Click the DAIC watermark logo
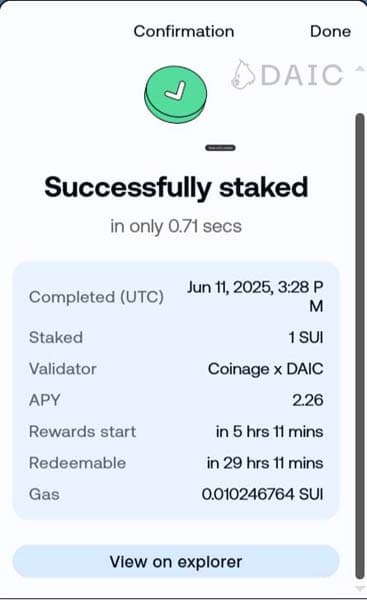 (287, 75)
